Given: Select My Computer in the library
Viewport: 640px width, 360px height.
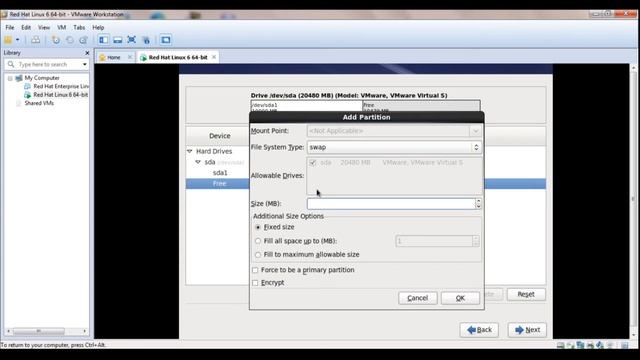Looking at the screenshot, I should click(x=42, y=78).
